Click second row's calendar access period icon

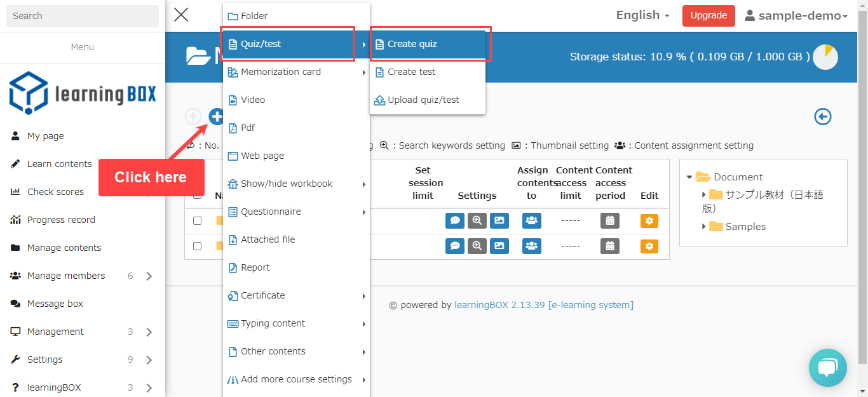[609, 246]
